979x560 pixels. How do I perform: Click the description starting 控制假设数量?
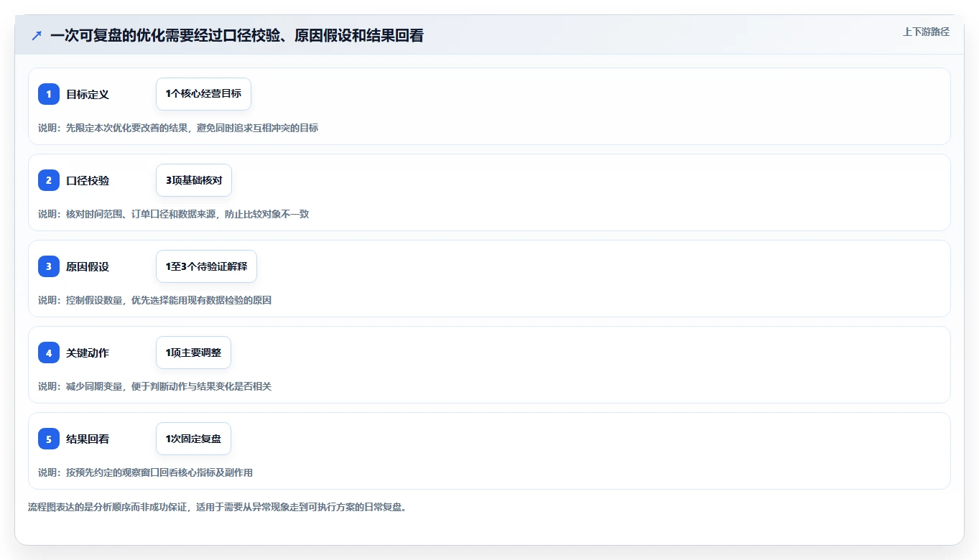pos(155,300)
